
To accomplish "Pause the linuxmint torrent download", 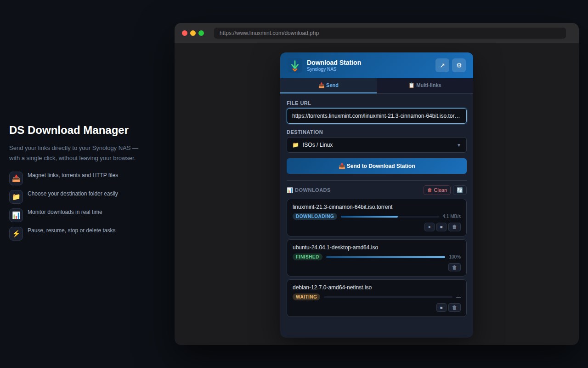I will [430, 227].
